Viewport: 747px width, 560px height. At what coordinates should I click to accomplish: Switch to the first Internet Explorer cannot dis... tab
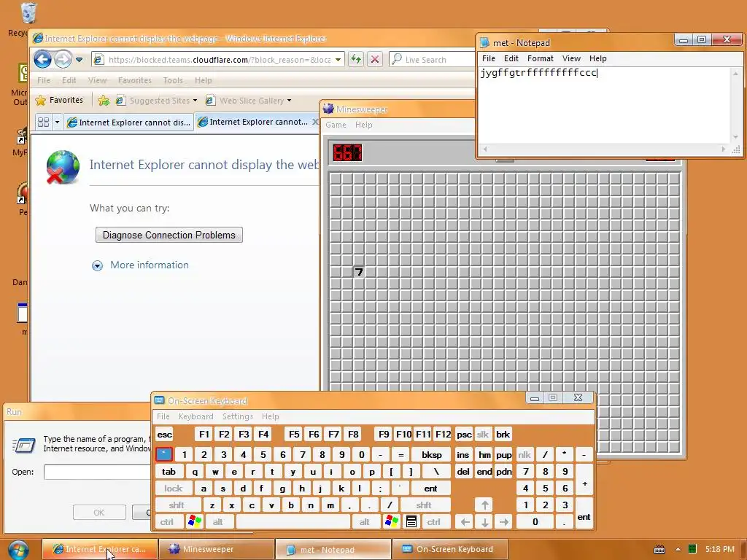coord(128,122)
